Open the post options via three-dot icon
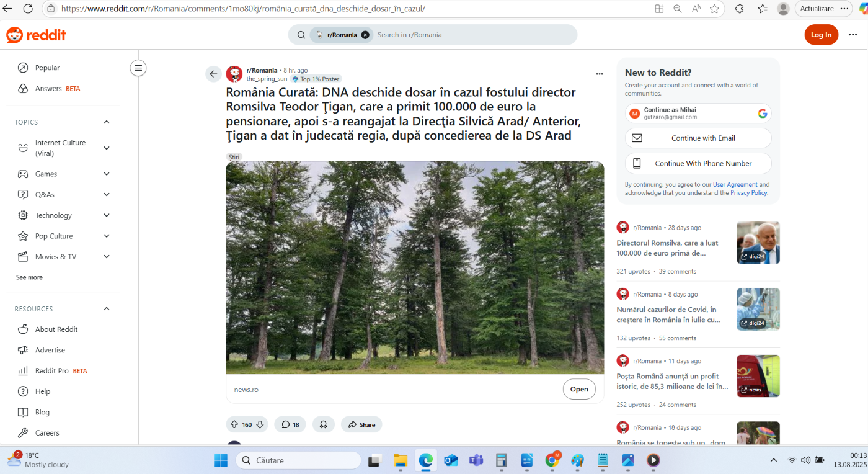868x474 pixels. click(x=599, y=74)
